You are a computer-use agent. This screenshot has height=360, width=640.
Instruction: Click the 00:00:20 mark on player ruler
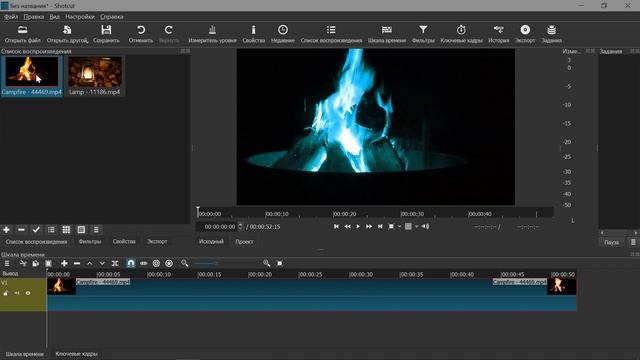coord(344,214)
